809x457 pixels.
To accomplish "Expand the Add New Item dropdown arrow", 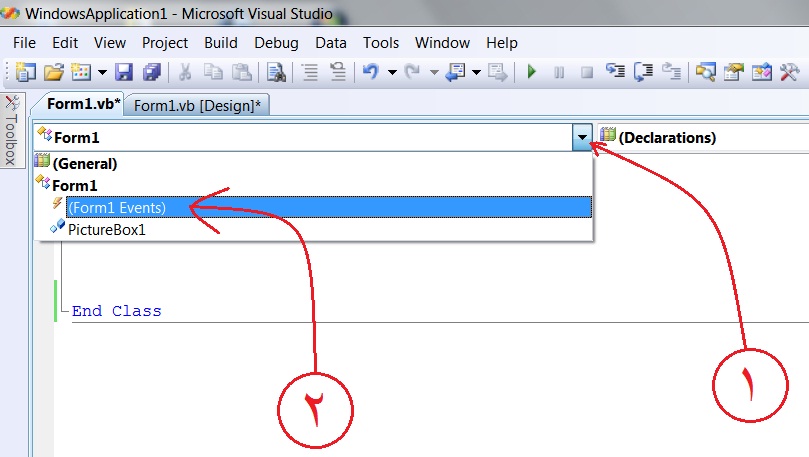I will coord(102,72).
